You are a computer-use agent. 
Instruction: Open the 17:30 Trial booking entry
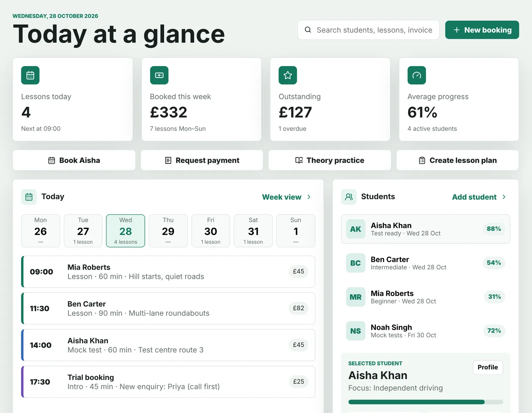pos(168,382)
